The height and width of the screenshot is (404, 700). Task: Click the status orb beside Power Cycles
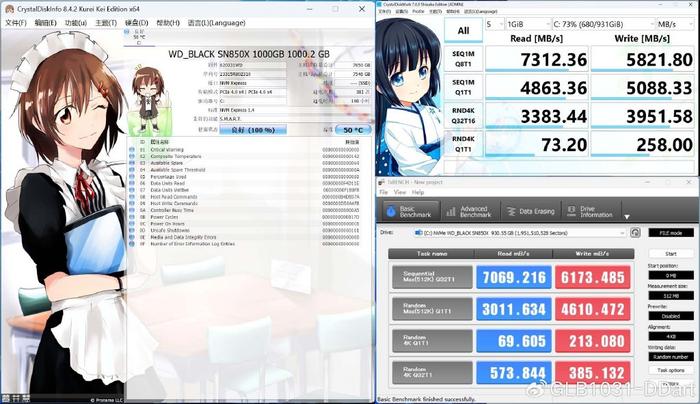pyautogui.click(x=132, y=217)
